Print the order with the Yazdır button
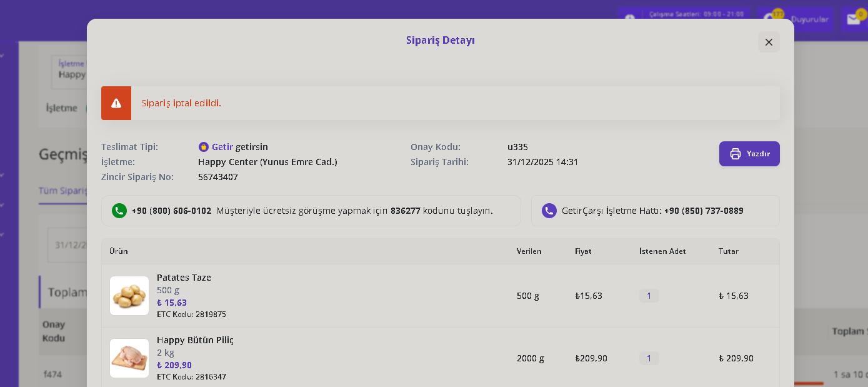The height and width of the screenshot is (387, 868). coord(749,154)
